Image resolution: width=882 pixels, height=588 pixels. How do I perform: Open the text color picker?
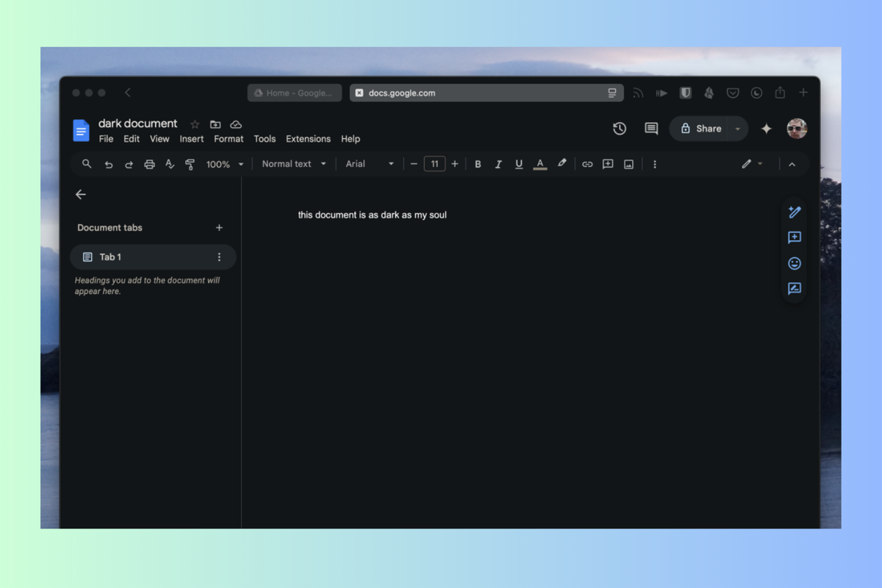540,164
